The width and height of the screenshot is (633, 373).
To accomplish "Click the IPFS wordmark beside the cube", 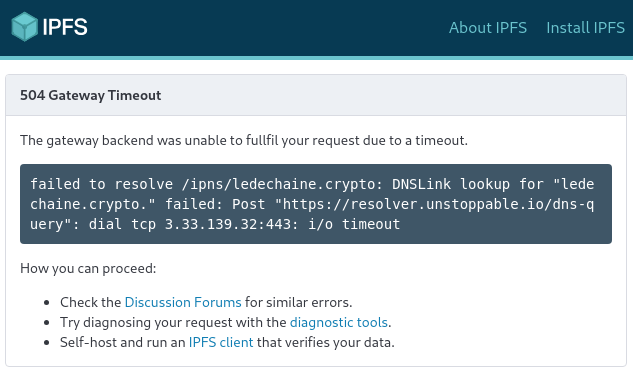I will (x=65, y=27).
